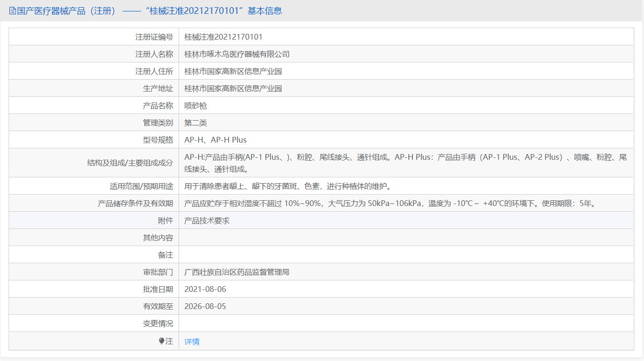
Task: Select the address value in 生产地址 row
Action: click(x=233, y=88)
